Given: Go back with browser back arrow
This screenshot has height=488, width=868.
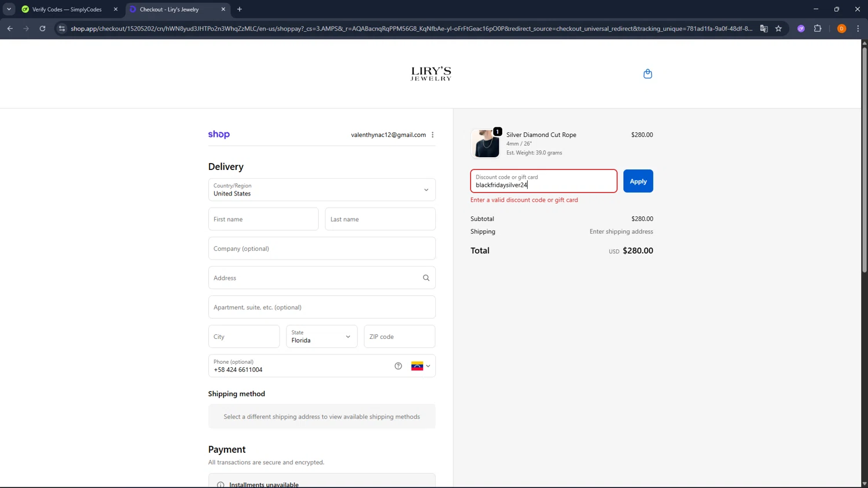Looking at the screenshot, I should pos(10,28).
